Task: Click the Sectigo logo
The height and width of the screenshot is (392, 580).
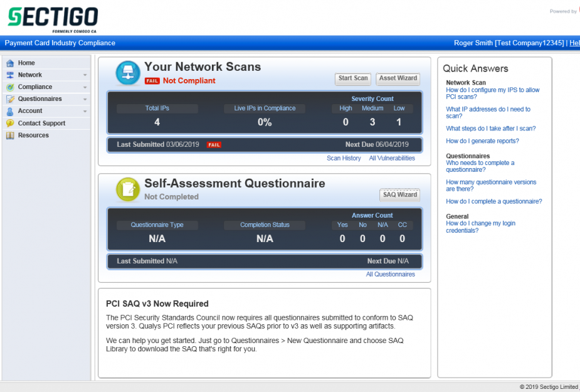Action: tap(53, 19)
